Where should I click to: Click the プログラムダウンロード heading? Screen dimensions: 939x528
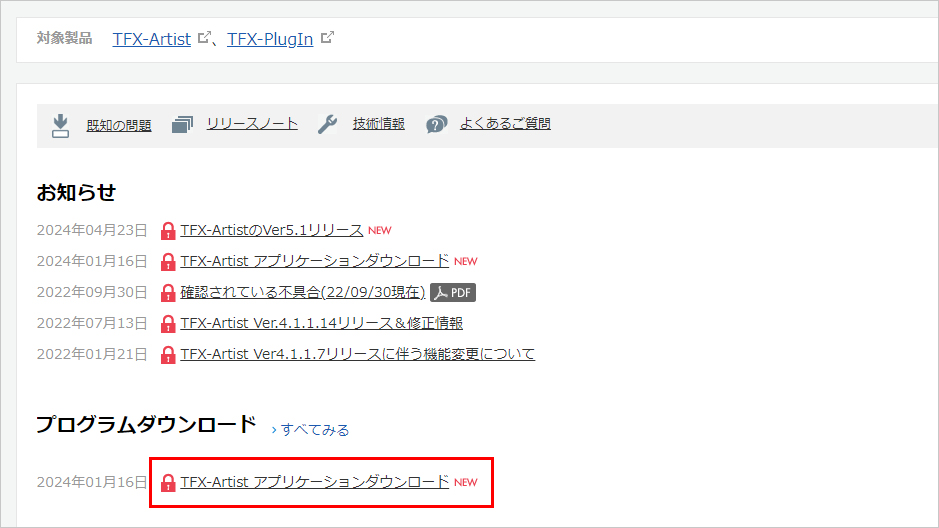(x=146, y=424)
